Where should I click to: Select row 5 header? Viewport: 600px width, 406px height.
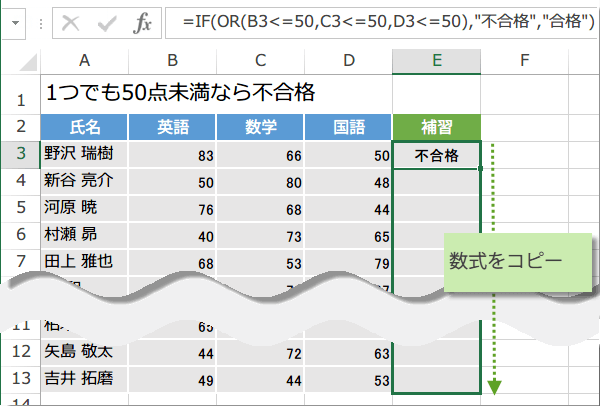[21, 208]
